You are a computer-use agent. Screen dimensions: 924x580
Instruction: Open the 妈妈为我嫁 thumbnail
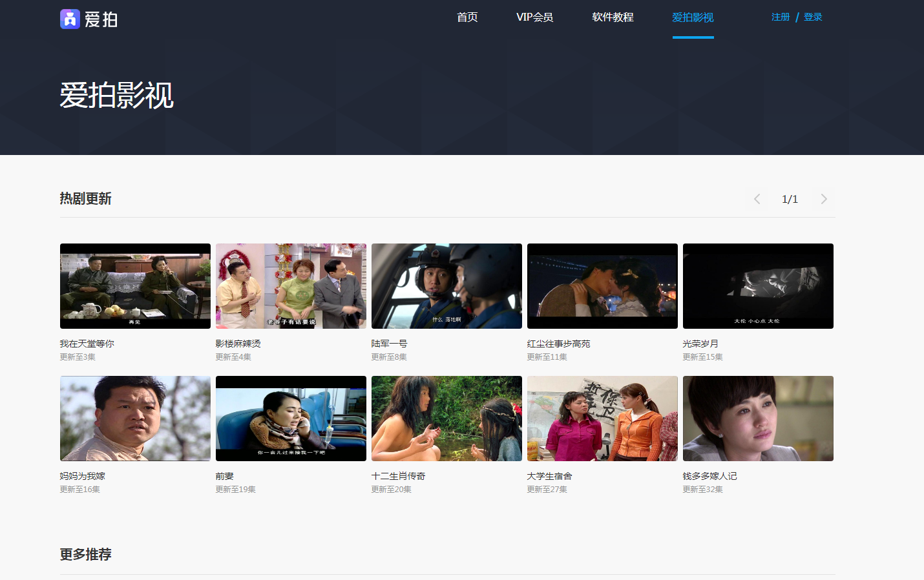click(x=135, y=419)
